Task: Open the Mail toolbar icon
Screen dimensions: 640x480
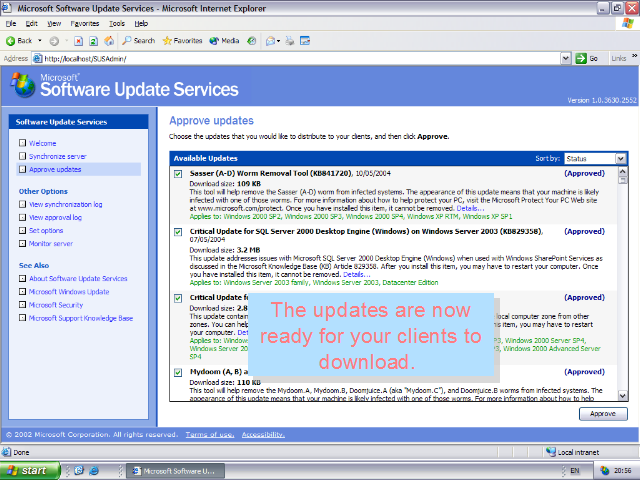Action: pyautogui.click(x=270, y=41)
